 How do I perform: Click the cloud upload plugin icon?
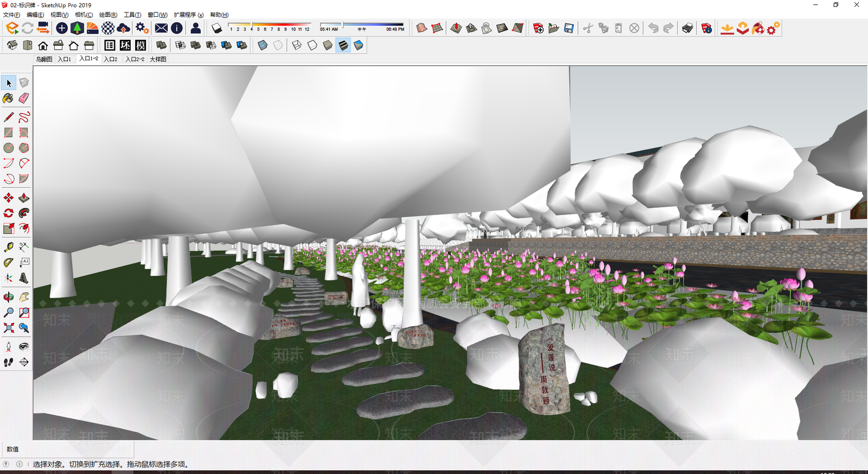point(123,28)
